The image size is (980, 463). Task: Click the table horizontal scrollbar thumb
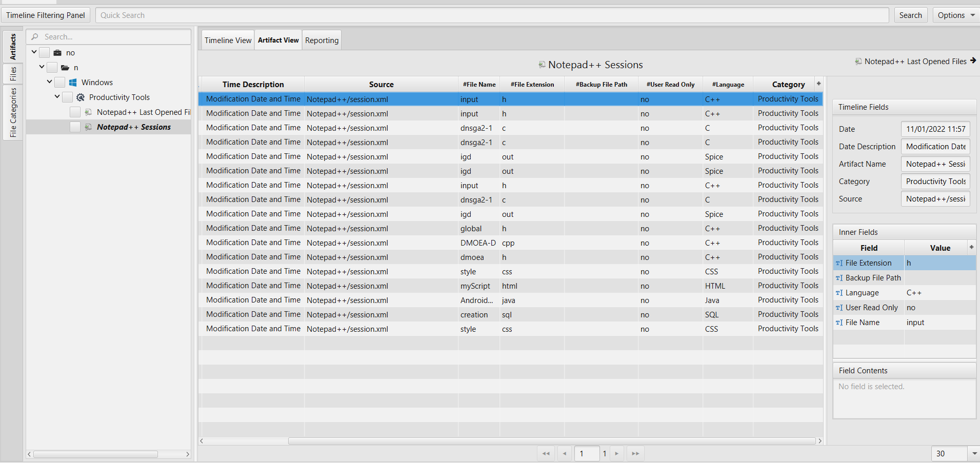click(551, 441)
